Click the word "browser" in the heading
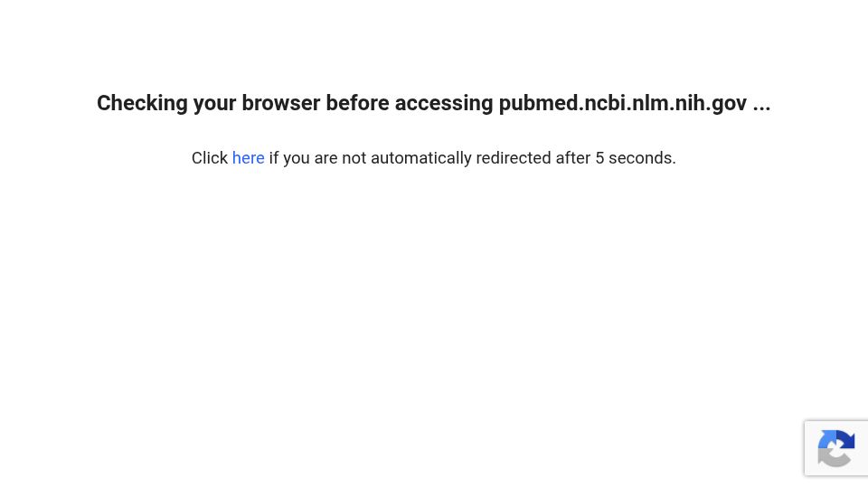The width and height of the screenshot is (868, 488). [280, 103]
